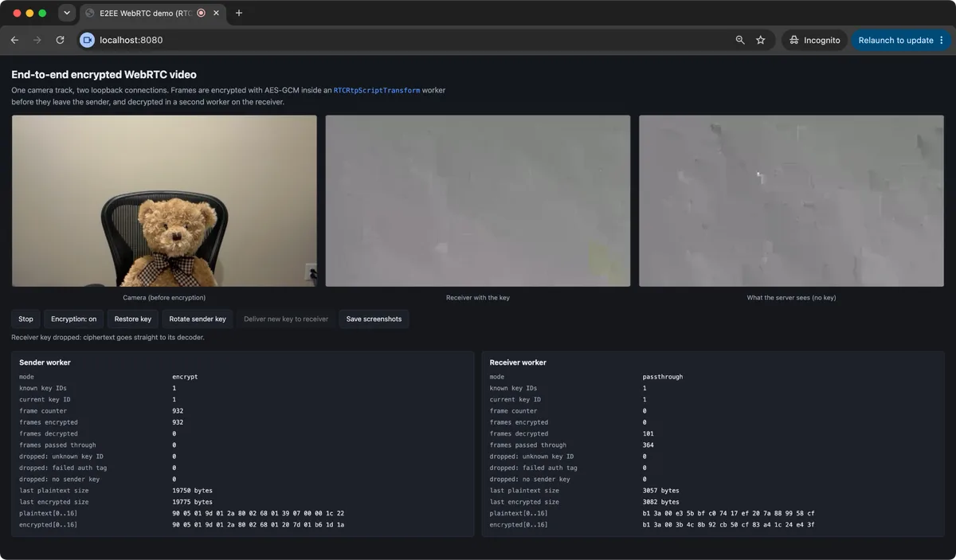Click Deliver new key to receiver button
Screen dimensions: 956x560
[x=286, y=319]
